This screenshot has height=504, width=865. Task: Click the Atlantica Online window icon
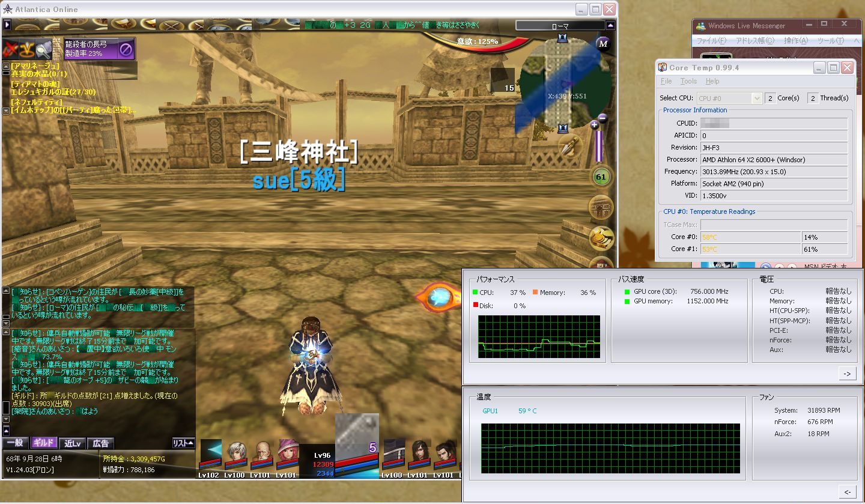pos(8,10)
